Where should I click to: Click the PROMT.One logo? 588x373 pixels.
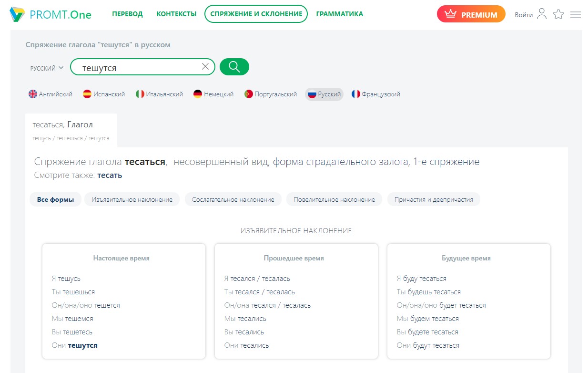[51, 14]
